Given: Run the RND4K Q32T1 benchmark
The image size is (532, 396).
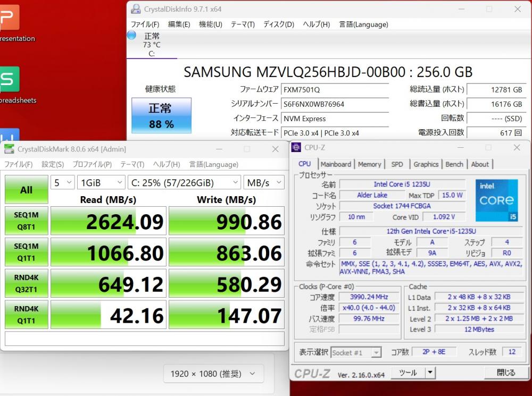Looking at the screenshot, I should (x=27, y=283).
